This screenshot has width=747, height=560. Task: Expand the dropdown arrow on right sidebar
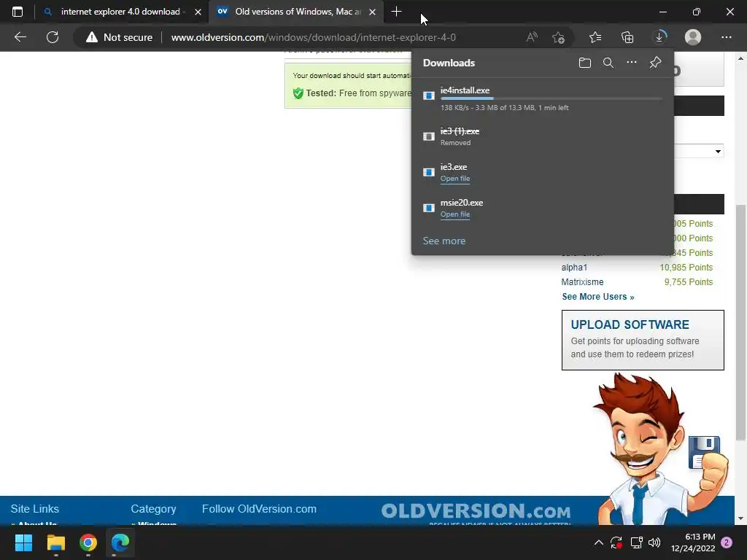pos(718,152)
